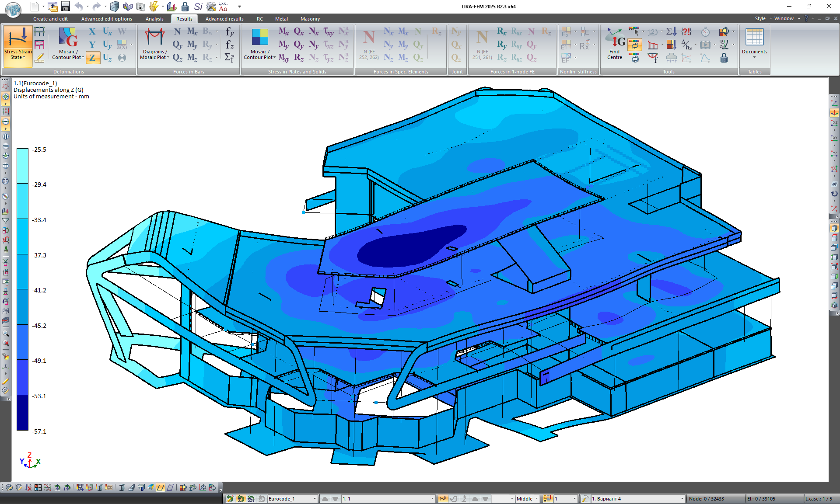
Task: Expand the Eurocode_1 combo box
Action: pos(315,499)
